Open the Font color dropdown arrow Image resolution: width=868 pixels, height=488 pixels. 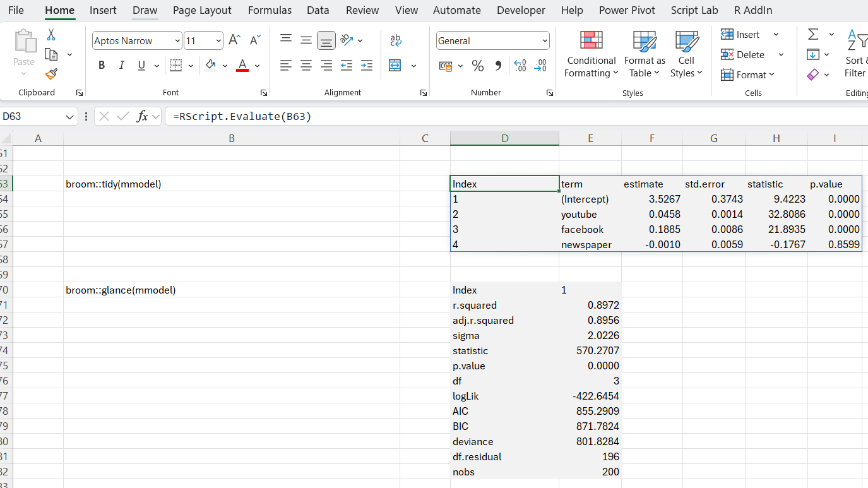click(258, 66)
